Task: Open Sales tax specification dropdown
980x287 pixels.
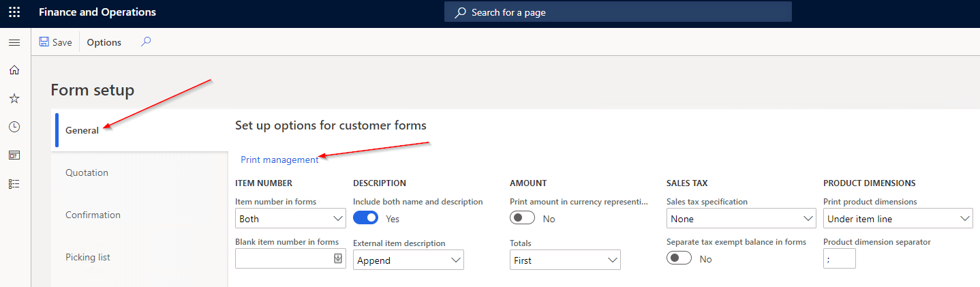Action: 741,219
